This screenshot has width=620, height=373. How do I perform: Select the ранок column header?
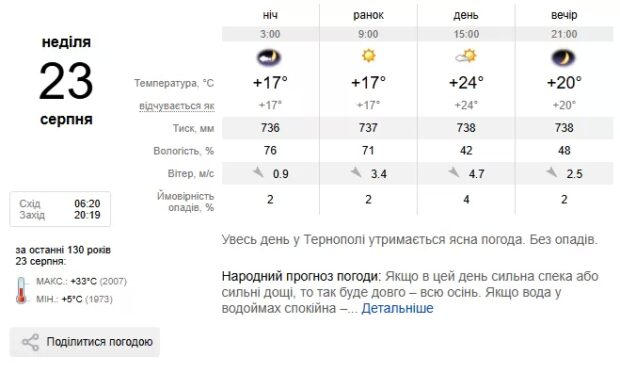pos(368,15)
